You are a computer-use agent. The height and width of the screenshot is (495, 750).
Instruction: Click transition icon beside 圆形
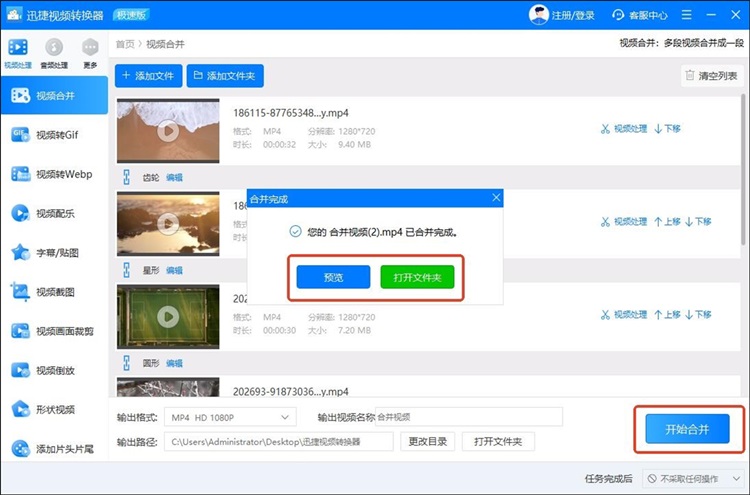126,363
